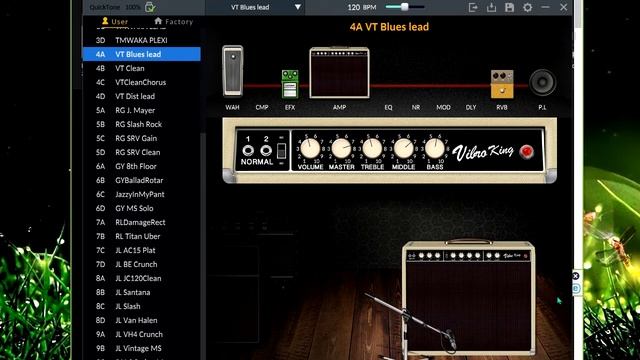The height and width of the screenshot is (360, 640).
Task: Select preset 4D VT Dist lead
Action: 142,96
